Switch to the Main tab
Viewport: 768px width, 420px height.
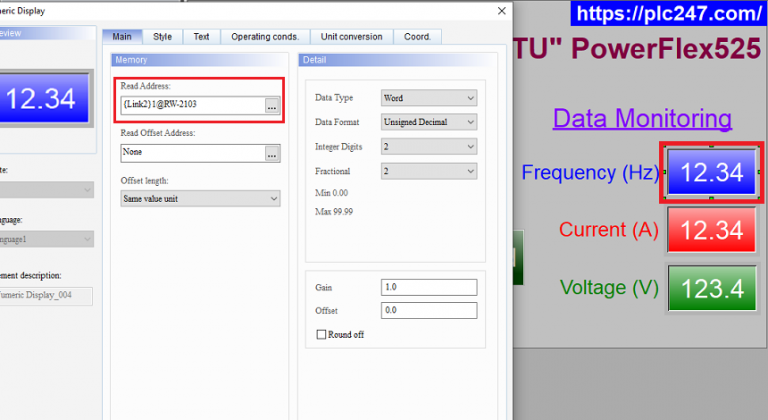(x=122, y=37)
